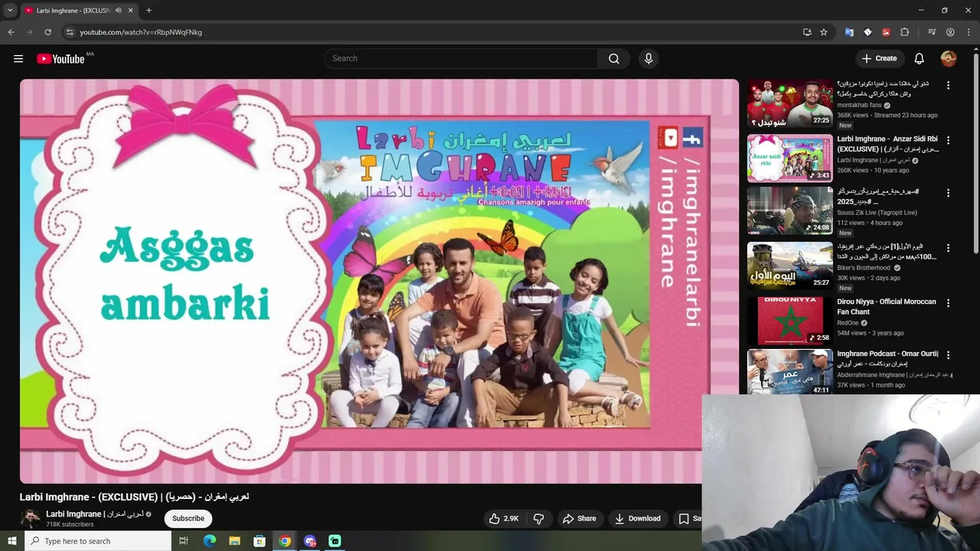The image size is (980, 551).
Task: Click the search magnifier button
Action: click(614, 59)
